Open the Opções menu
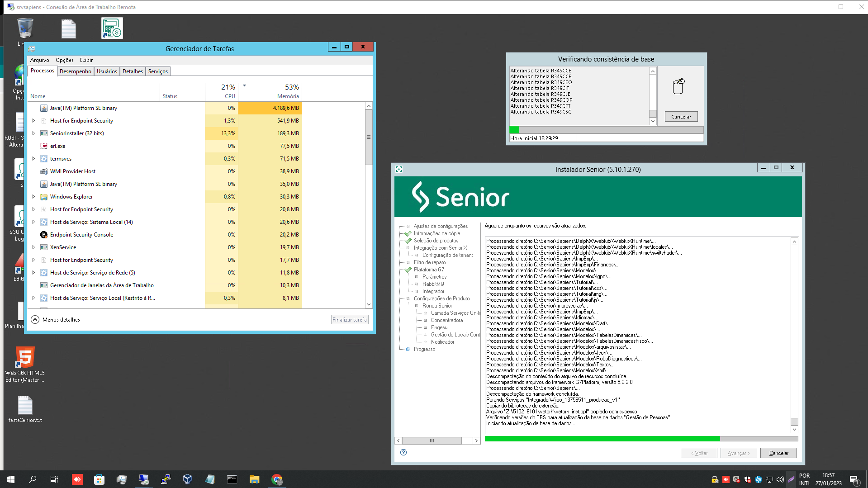868x488 pixels. [x=65, y=60]
